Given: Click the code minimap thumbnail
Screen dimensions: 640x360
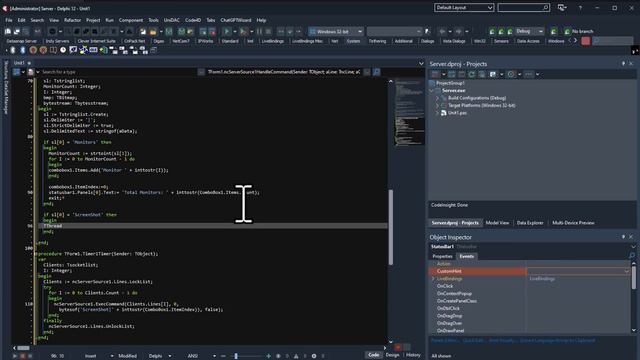Looking at the screenshot, I should click(x=409, y=112).
